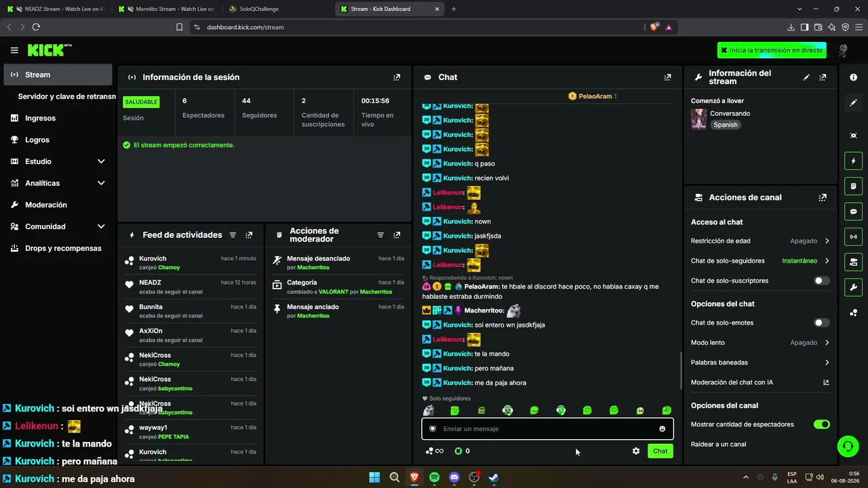Switch to the SoloQChallenge browser tab
Viewport: 868px width, 488px height.
(278, 9)
